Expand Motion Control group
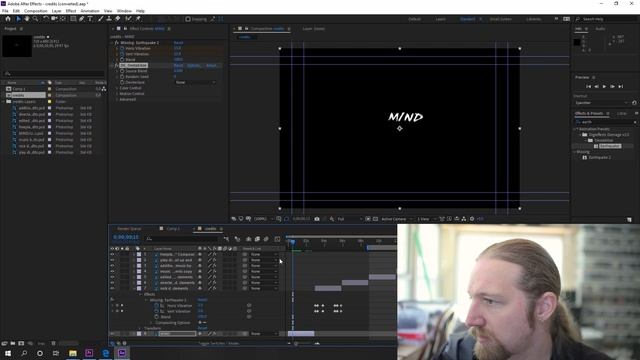Screen dimensions: 640x360 pyautogui.click(x=117, y=94)
